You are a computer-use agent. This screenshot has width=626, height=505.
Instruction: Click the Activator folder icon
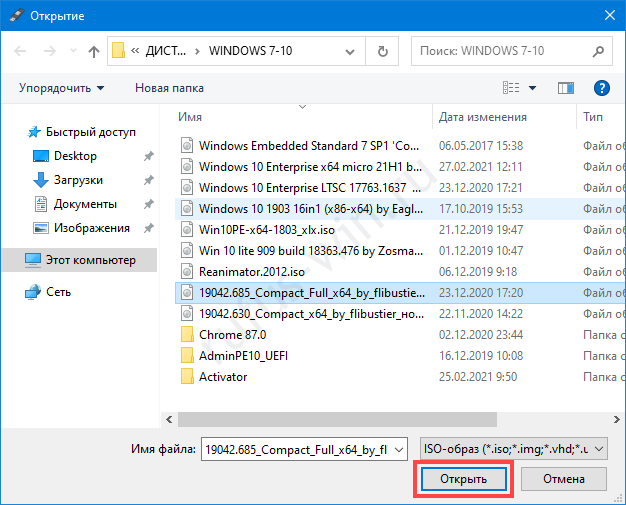point(187,376)
